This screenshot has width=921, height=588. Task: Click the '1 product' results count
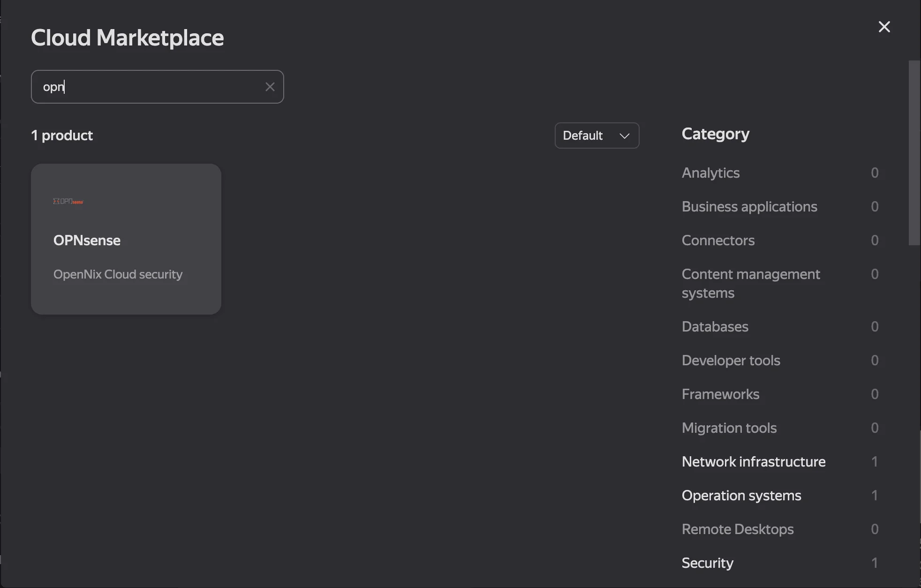pos(62,136)
